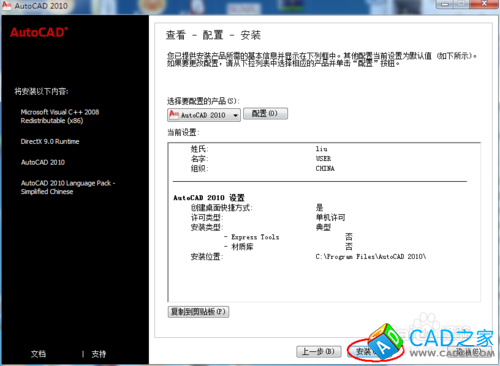Click the 配置 (O) configure button

tap(265, 114)
